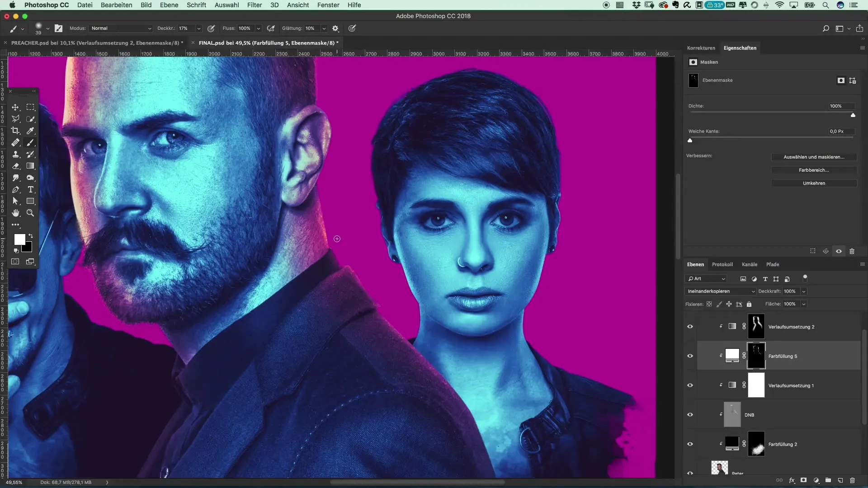
Task: Hide the Farbfüllung 5 layer
Action: point(690,356)
